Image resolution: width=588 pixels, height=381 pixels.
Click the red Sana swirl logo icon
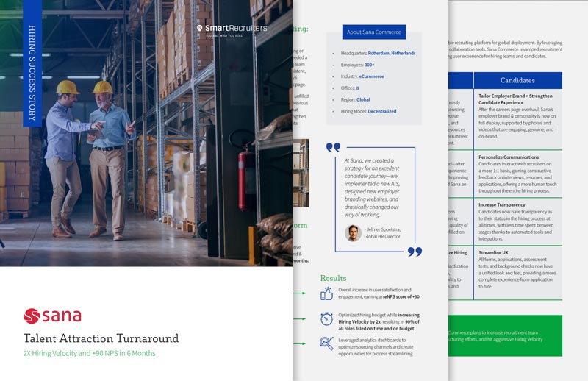(x=32, y=316)
